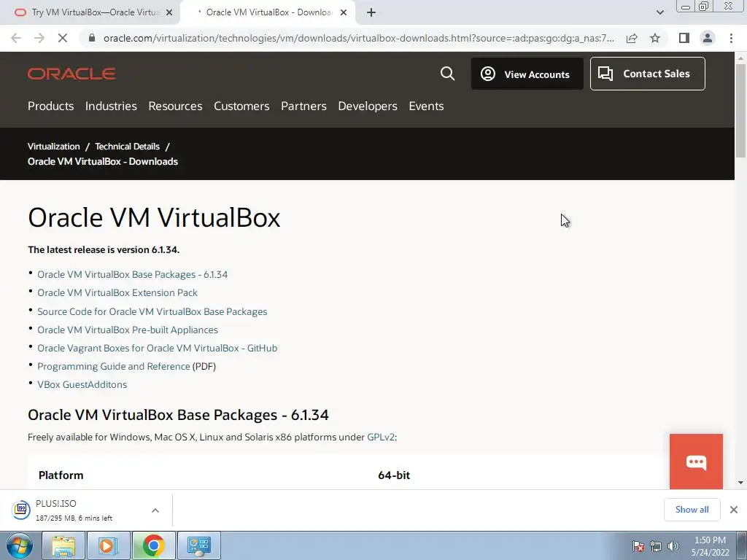This screenshot has width=747, height=560.
Task: Open Programming Guide and Reference link
Action: click(x=114, y=366)
